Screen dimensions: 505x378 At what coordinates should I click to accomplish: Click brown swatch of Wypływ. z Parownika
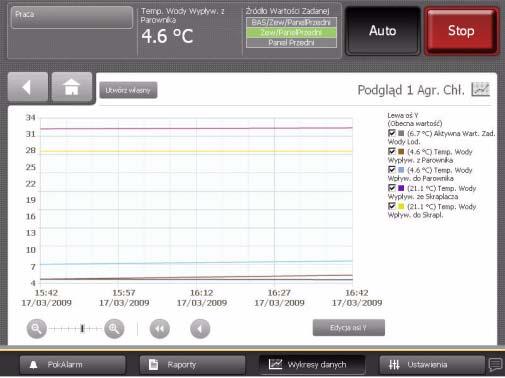[401, 152]
